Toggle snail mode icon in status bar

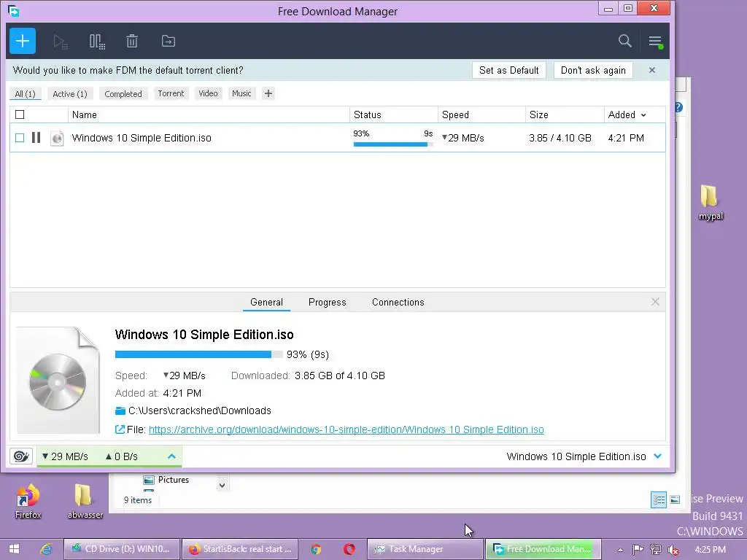coord(21,456)
